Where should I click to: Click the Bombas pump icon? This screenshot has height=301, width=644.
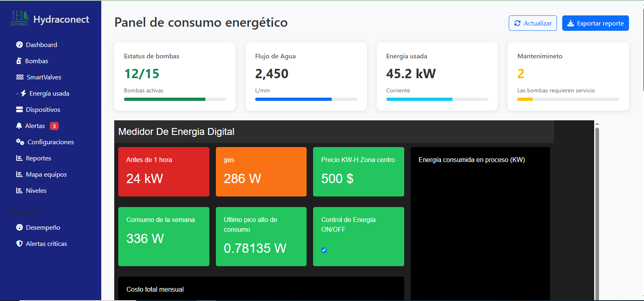pos(19,61)
